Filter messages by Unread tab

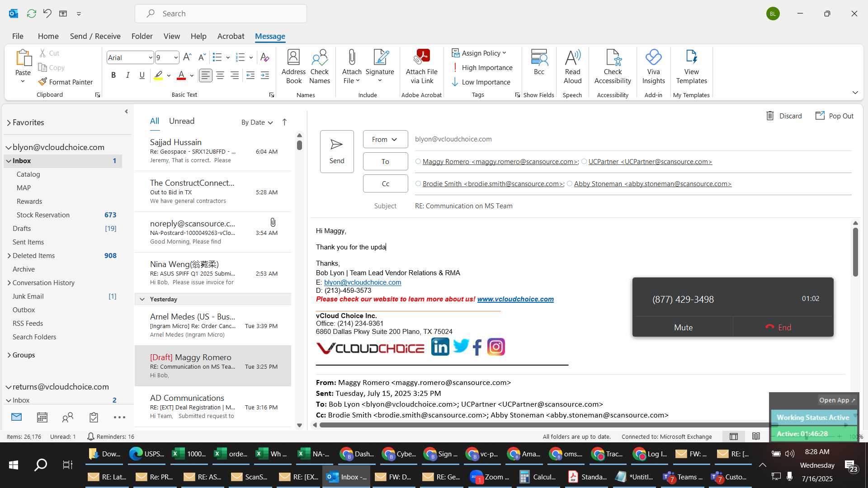(182, 121)
